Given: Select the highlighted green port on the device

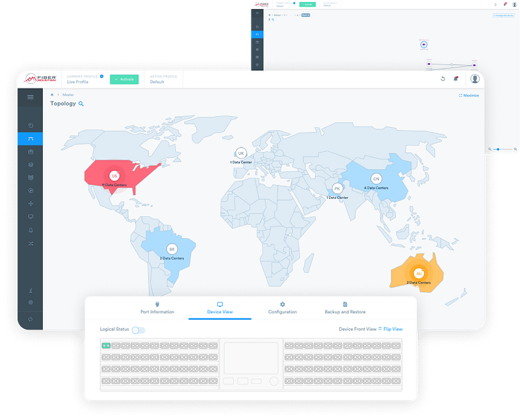Looking at the screenshot, I should [x=105, y=346].
